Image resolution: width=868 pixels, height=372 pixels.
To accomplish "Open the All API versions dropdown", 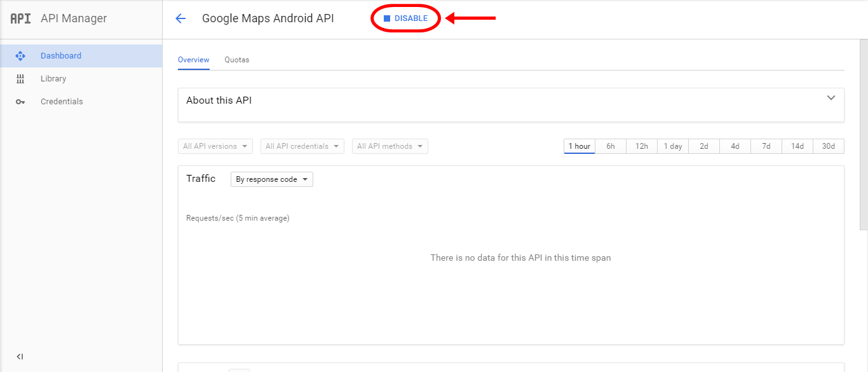I will tap(215, 146).
